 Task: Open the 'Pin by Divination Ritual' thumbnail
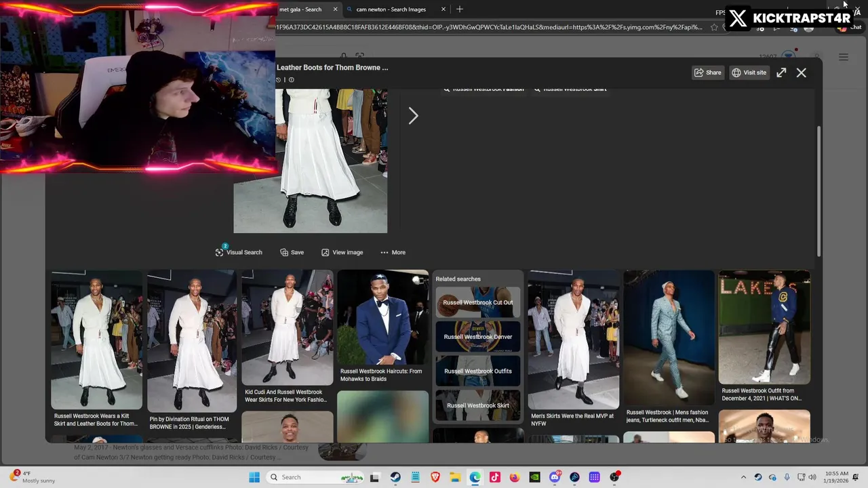tap(192, 341)
